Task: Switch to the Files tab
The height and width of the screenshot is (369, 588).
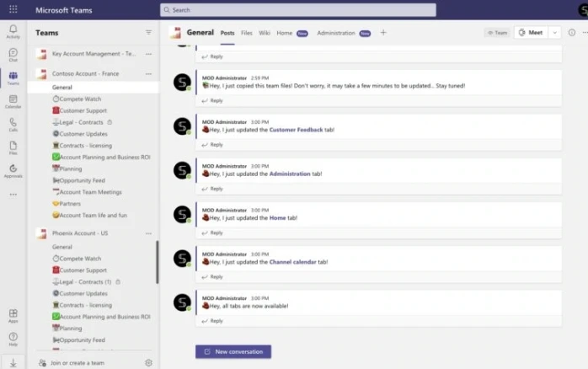Action: coord(247,33)
